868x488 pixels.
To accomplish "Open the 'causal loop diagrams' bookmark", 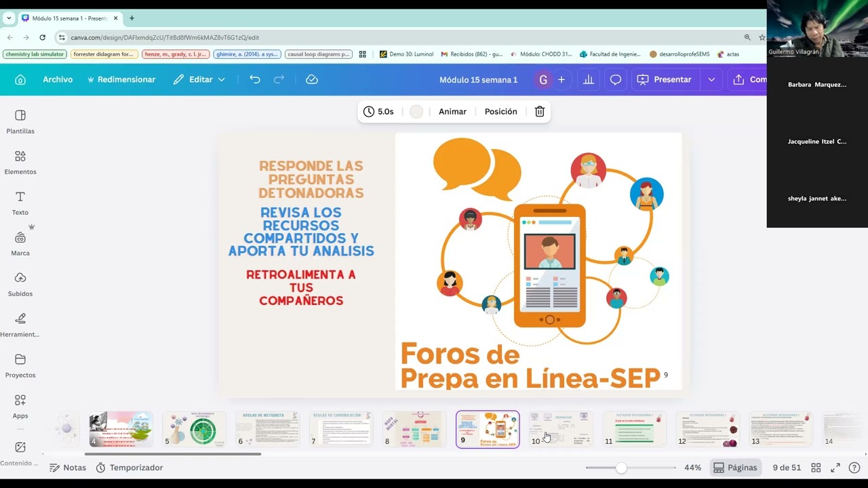I will click(x=319, y=54).
